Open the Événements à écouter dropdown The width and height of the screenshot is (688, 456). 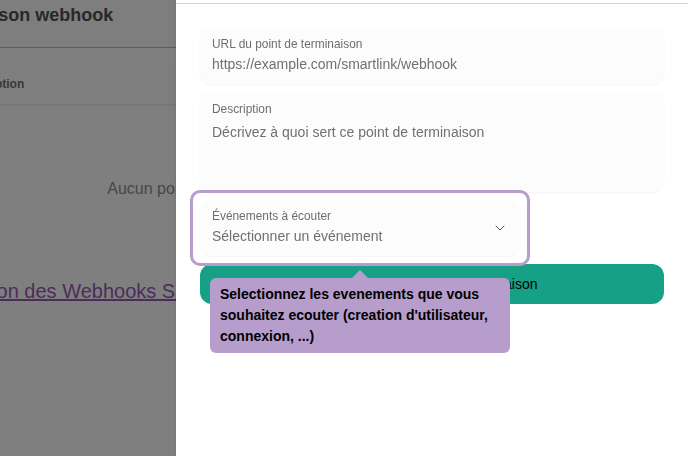pos(360,227)
